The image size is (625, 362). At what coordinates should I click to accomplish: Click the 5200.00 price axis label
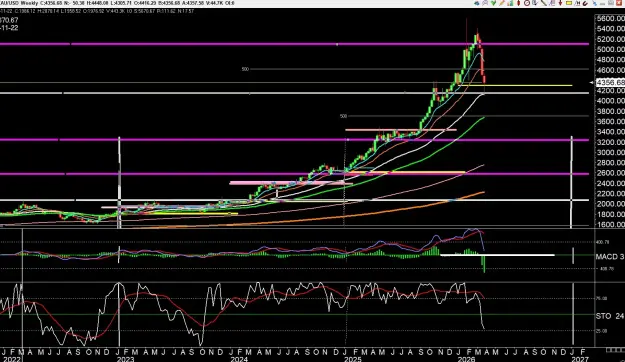(x=610, y=39)
